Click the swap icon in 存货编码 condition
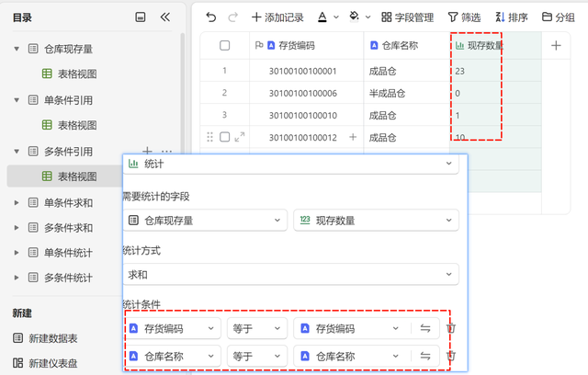Screen dimensions: 588x375 425,328
